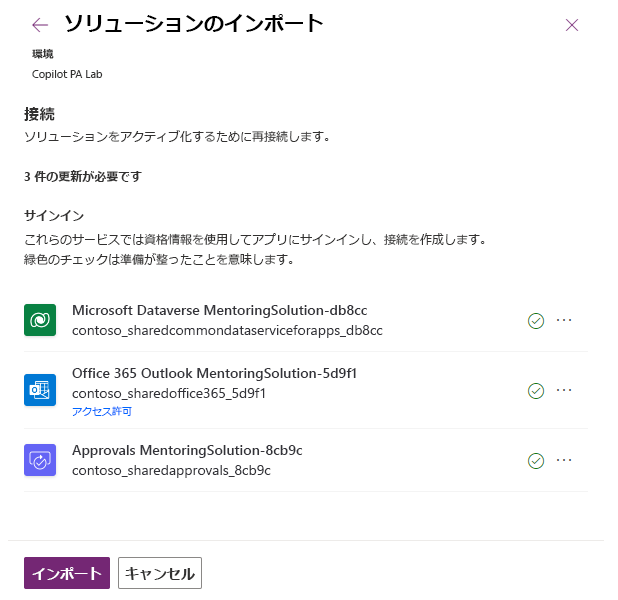Click the Copilot PA Lab environment name
Image resolution: width=618 pixels, height=600 pixels.
click(x=67, y=74)
